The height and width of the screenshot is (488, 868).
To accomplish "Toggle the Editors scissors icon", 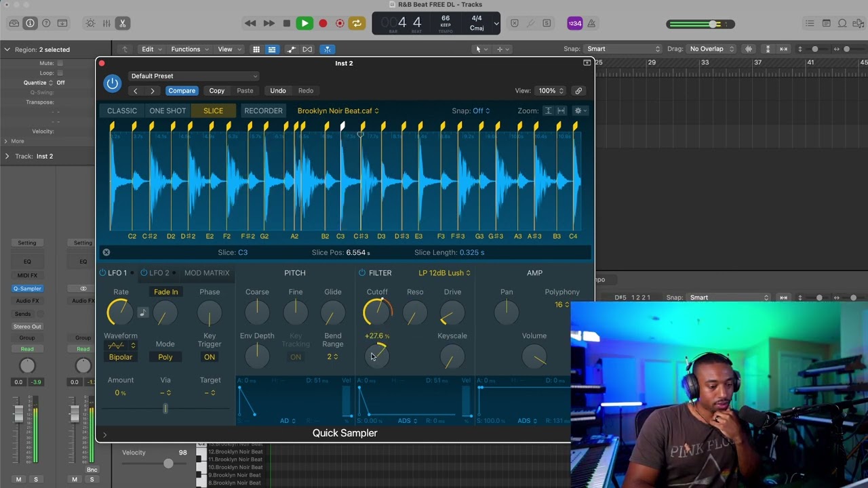I will pos(123,23).
